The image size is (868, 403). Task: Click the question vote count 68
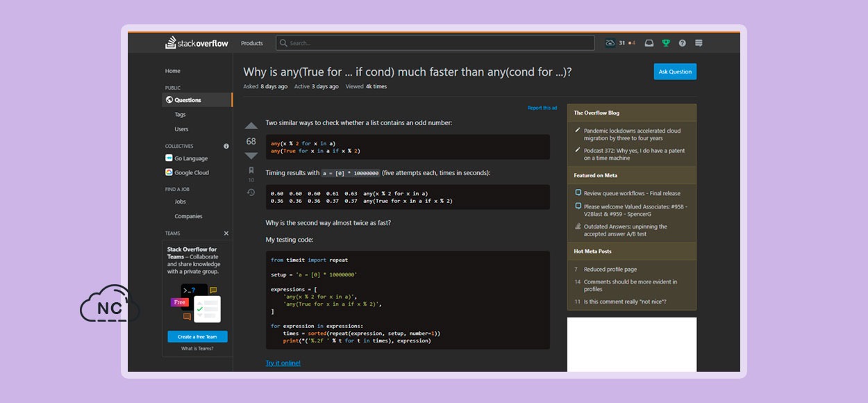[251, 141]
